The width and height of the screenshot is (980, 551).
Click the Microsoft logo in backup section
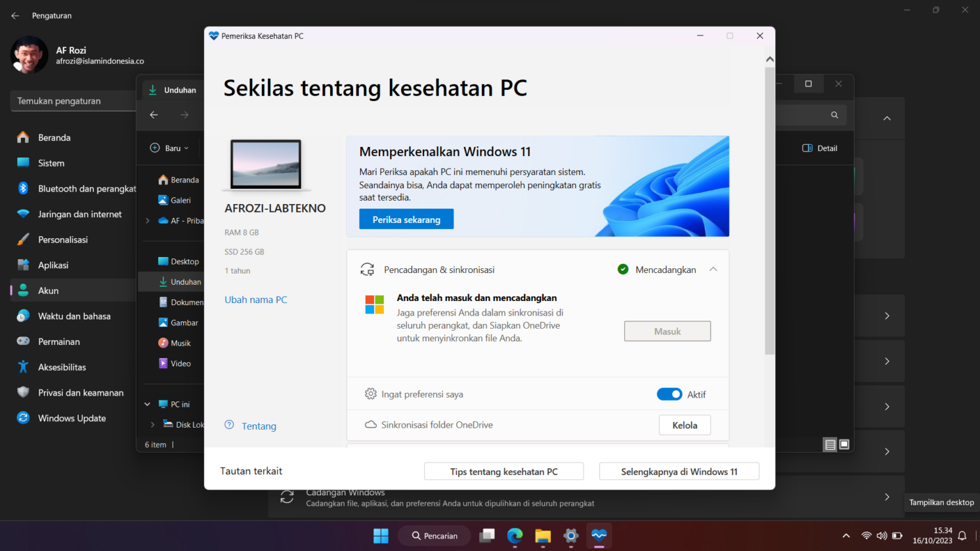coord(375,304)
